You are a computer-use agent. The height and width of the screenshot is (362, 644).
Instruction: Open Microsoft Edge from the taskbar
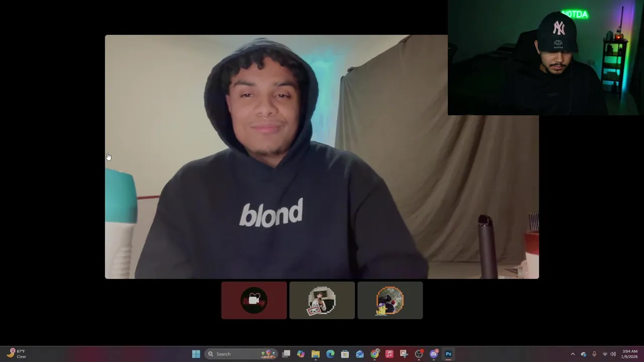click(x=330, y=354)
